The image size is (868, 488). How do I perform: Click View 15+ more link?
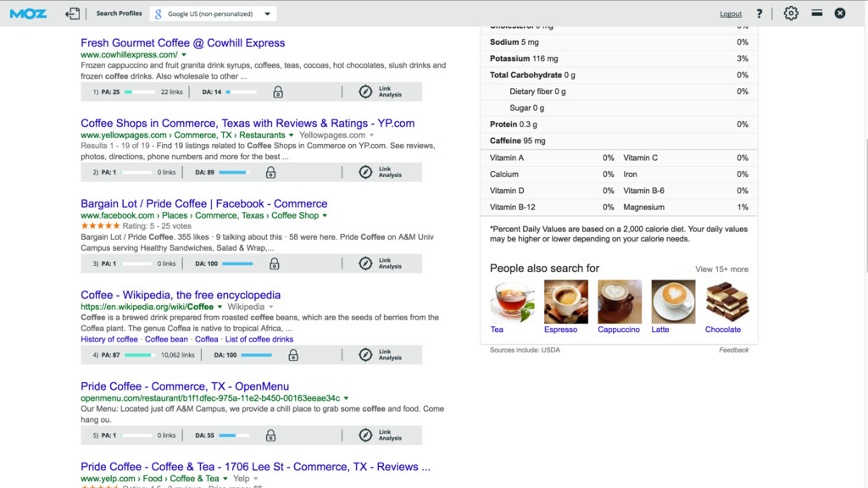pos(722,269)
